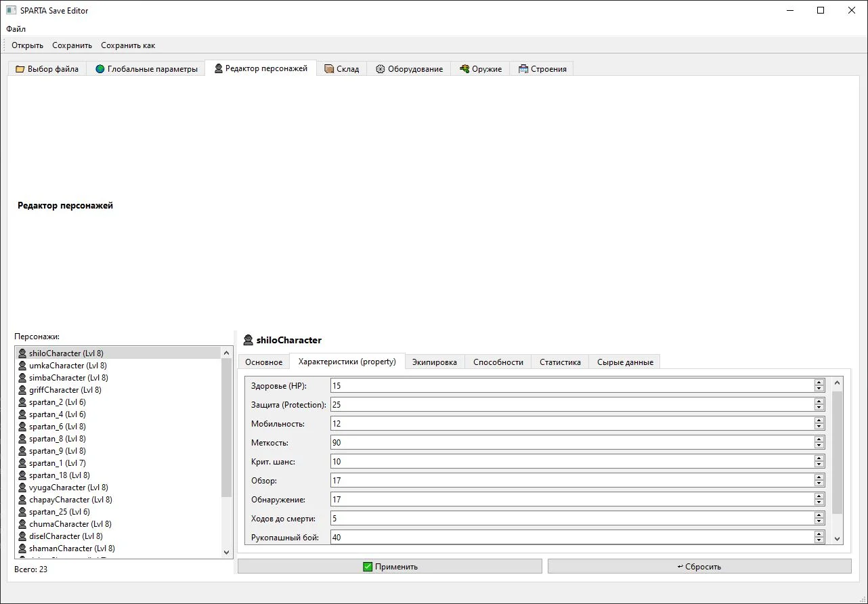The width and height of the screenshot is (868, 604).
Task: Open the Глобальные параметры tab
Action: tap(146, 68)
